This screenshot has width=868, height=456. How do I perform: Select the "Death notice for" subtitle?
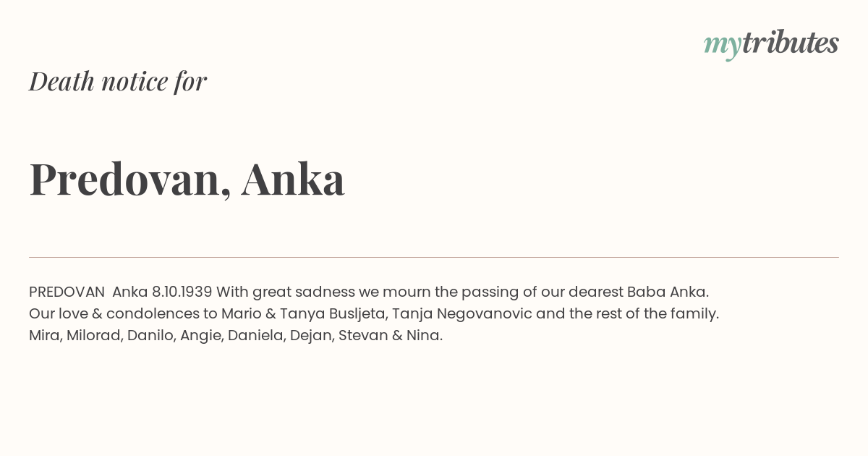coord(118,81)
